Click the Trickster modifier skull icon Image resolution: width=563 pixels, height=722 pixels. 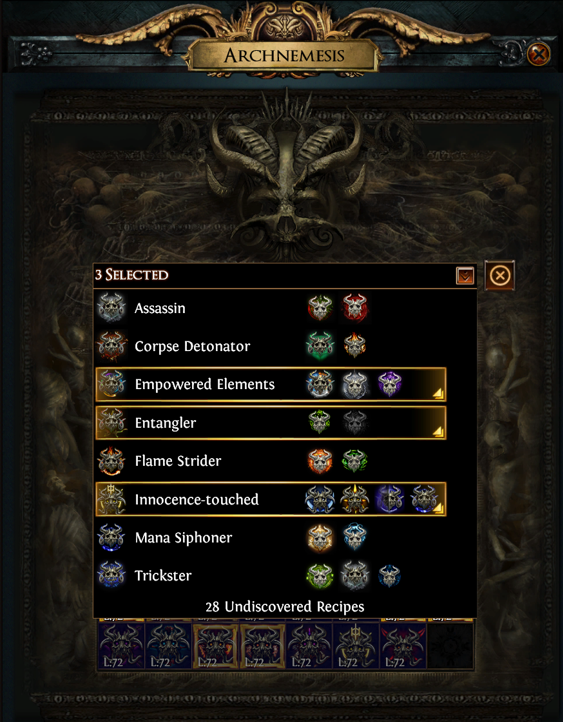[111, 575]
